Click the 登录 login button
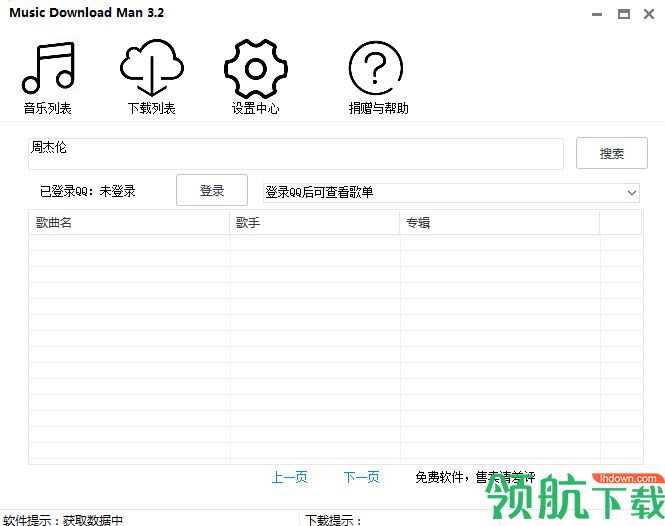This screenshot has height=526, width=665. (x=212, y=190)
